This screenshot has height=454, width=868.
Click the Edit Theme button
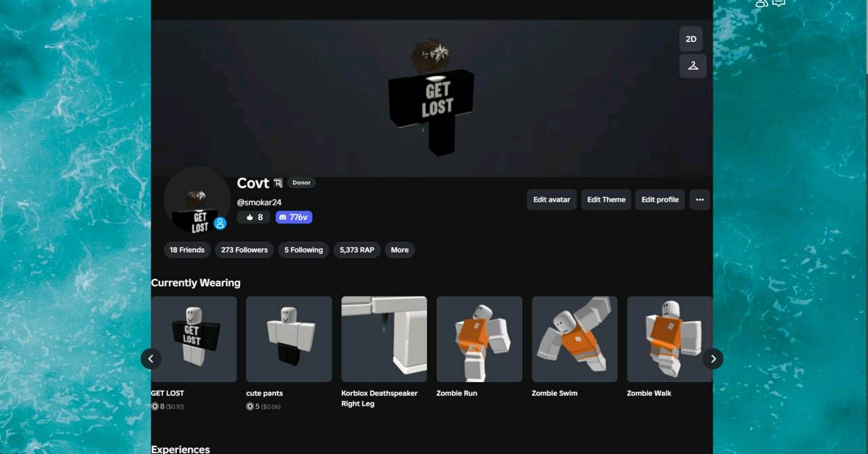[x=606, y=200]
